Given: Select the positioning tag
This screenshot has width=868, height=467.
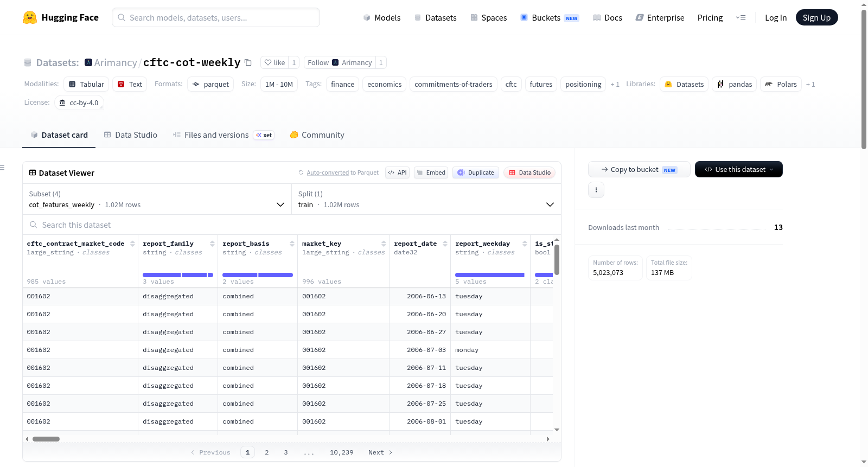Looking at the screenshot, I should 583,84.
